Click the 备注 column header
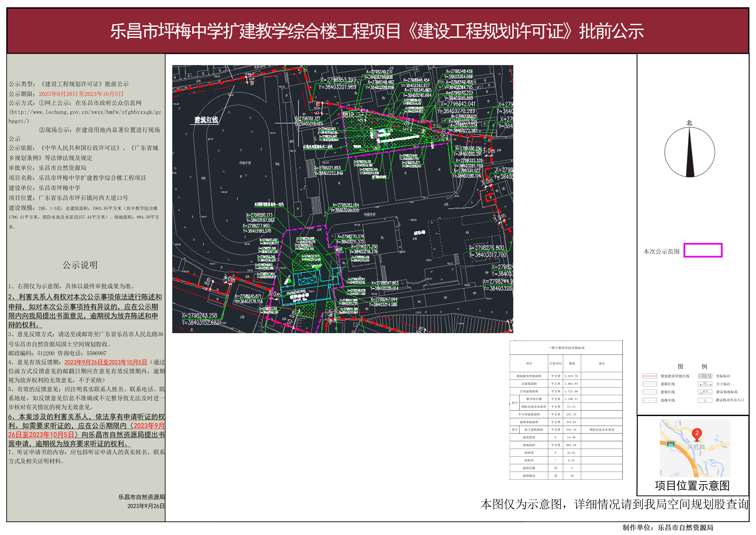Screen dimensions: 756x535 [x=602, y=363]
